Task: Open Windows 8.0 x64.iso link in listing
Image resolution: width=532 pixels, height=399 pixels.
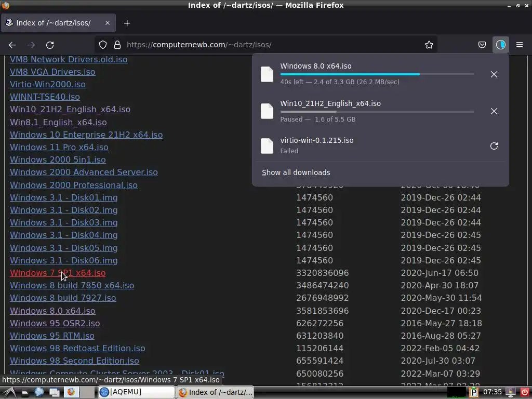Action: click(x=52, y=311)
